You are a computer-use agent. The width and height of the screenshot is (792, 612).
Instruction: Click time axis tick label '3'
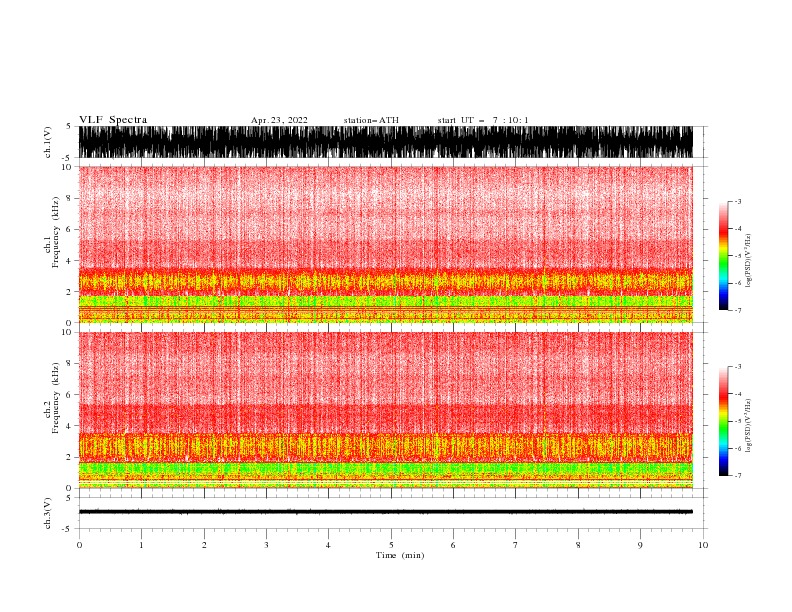tap(266, 545)
